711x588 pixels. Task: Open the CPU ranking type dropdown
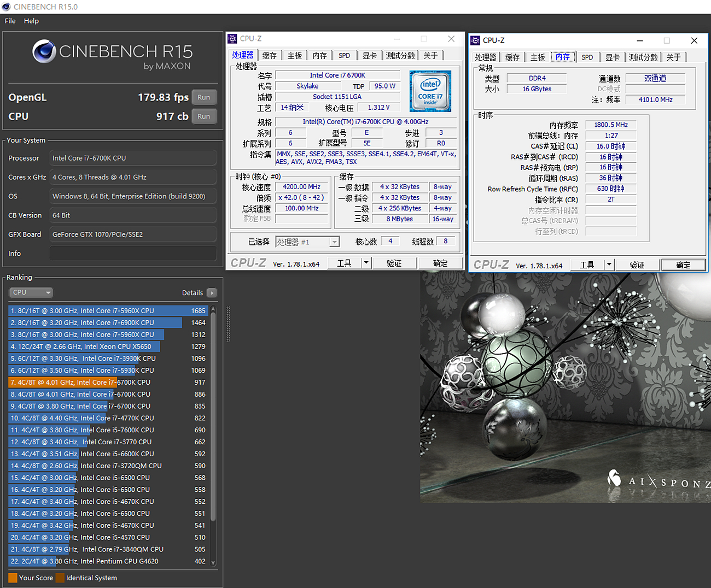[x=31, y=293]
